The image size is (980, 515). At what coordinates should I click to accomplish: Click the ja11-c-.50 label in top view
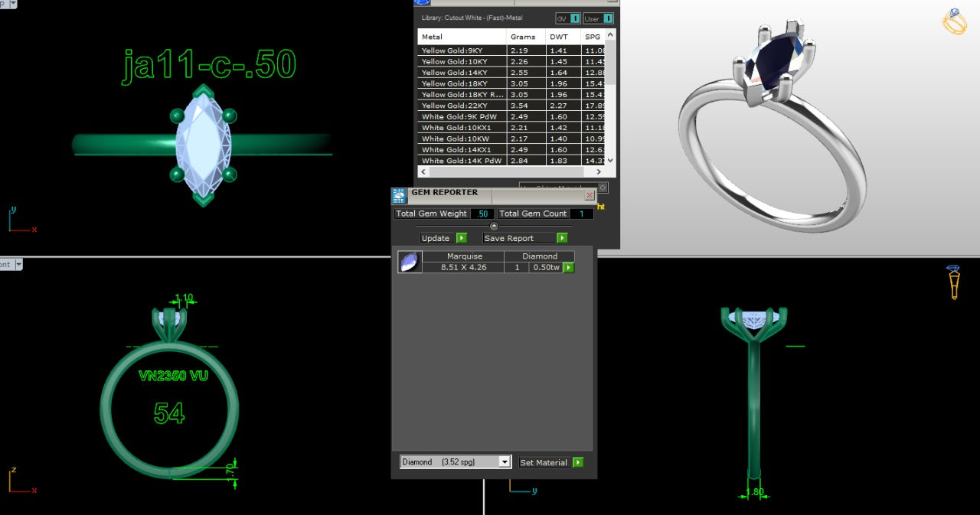pos(209,65)
